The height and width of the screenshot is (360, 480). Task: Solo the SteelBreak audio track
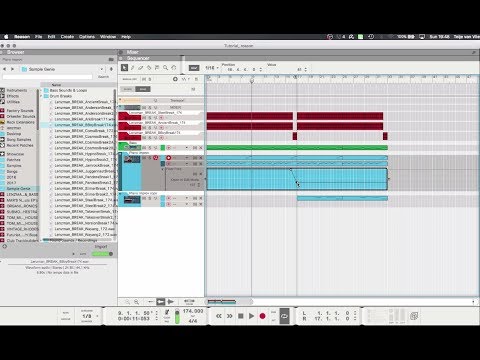[150, 118]
